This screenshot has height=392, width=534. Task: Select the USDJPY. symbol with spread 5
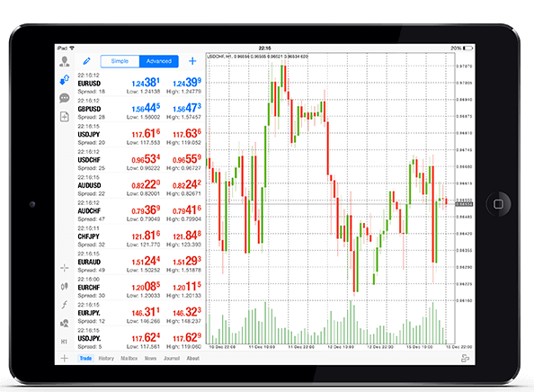point(139,339)
